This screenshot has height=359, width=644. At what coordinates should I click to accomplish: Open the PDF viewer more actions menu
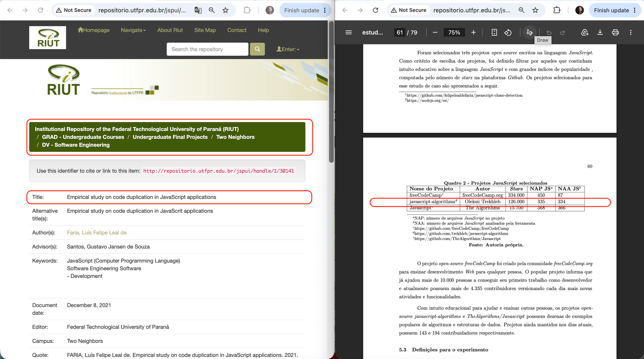pyautogui.click(x=631, y=33)
